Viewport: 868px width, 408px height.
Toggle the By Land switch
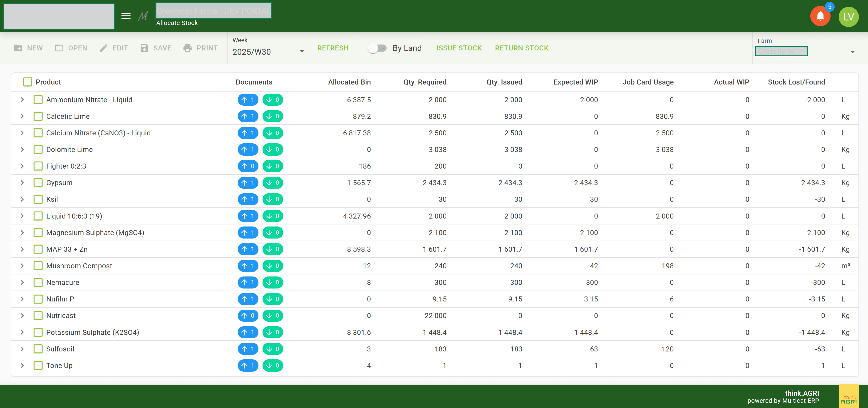pyautogui.click(x=377, y=48)
